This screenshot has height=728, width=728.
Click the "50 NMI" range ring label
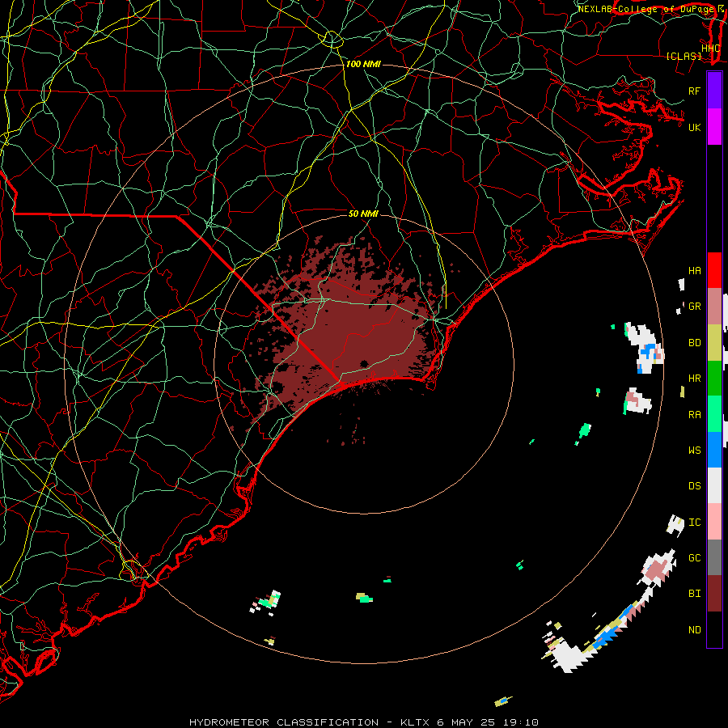click(x=363, y=214)
